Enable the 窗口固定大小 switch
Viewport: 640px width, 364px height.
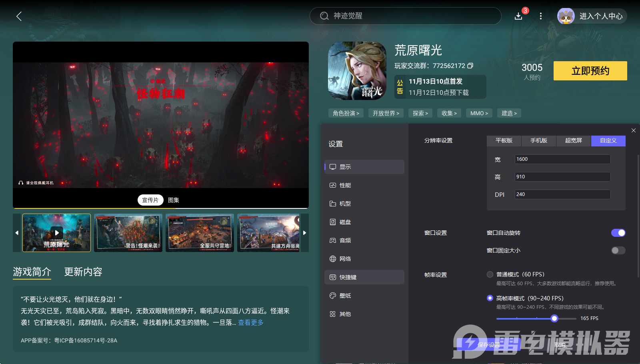[618, 250]
